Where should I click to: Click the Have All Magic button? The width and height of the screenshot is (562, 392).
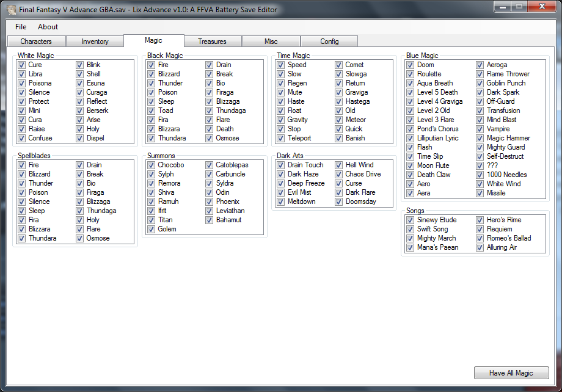pyautogui.click(x=511, y=373)
